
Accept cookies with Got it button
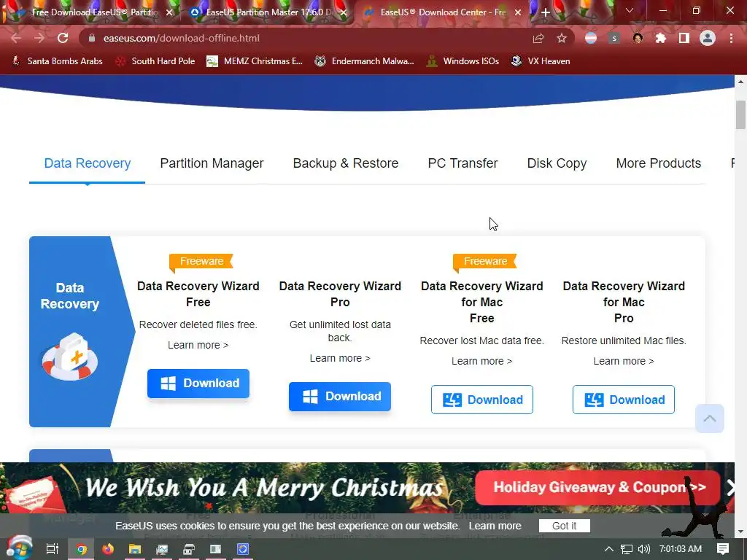(x=564, y=526)
